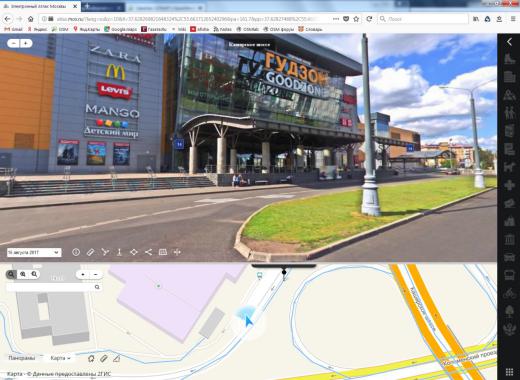Viewport: 520px width, 380px height.
Task: Select the first browser tab Электронный атлас
Action: tap(41, 6)
